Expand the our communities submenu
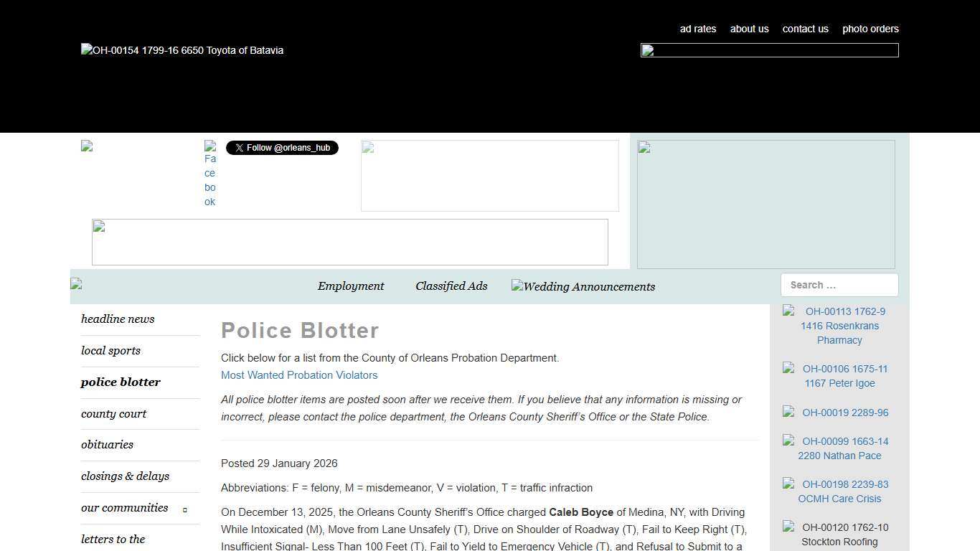Viewport: 980px width, 551px height. (x=184, y=509)
